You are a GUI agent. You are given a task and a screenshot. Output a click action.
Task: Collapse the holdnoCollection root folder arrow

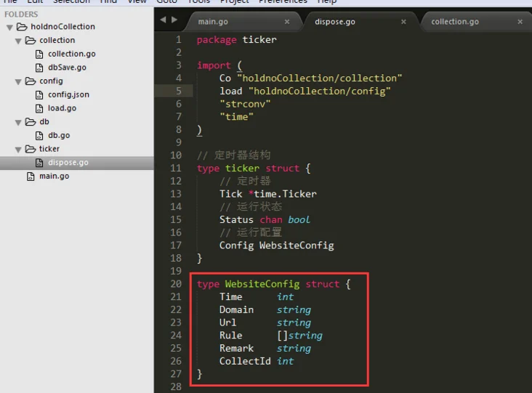tap(10, 27)
